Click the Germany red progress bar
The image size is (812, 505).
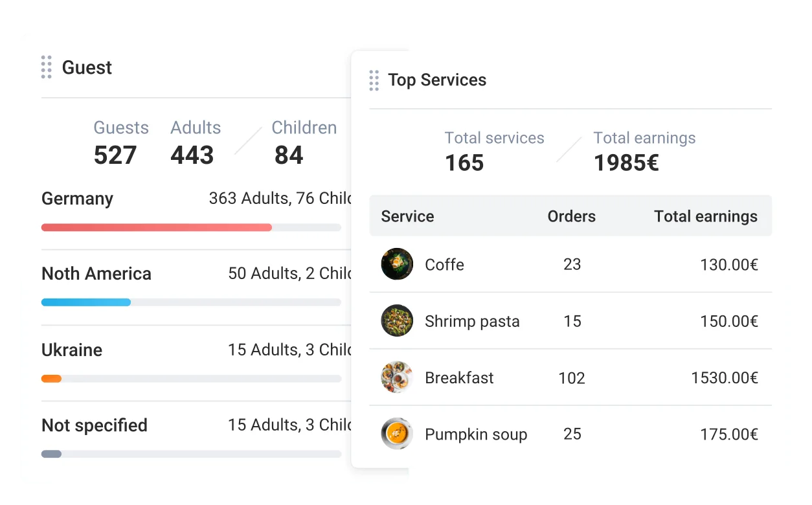[x=156, y=227]
